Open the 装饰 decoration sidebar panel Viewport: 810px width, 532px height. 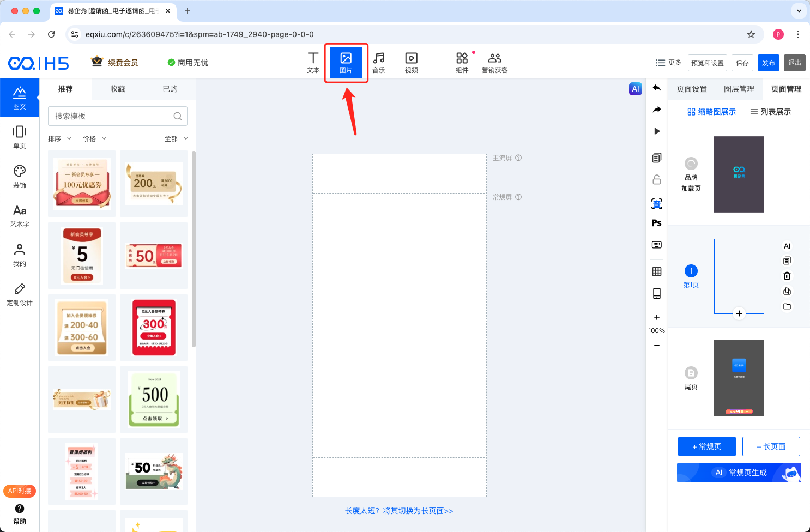20,177
